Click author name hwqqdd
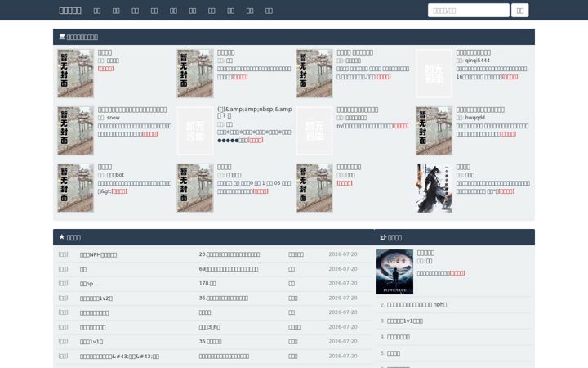The image size is (588, 368). pos(474,118)
